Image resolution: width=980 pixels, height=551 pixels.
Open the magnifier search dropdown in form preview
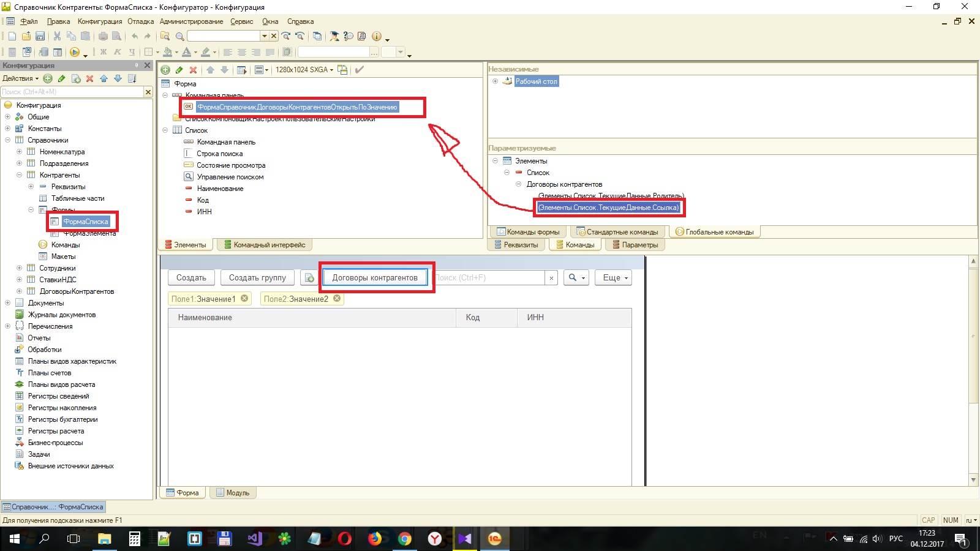coord(576,278)
